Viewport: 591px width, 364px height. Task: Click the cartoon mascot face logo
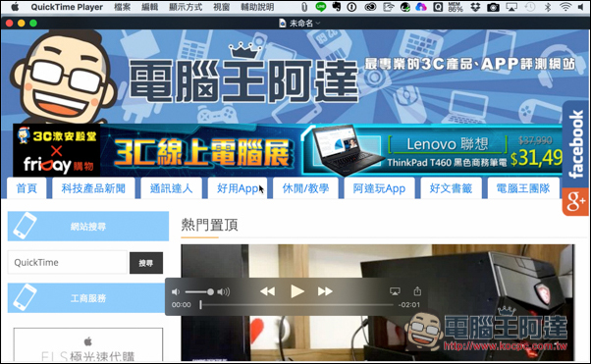(x=63, y=78)
